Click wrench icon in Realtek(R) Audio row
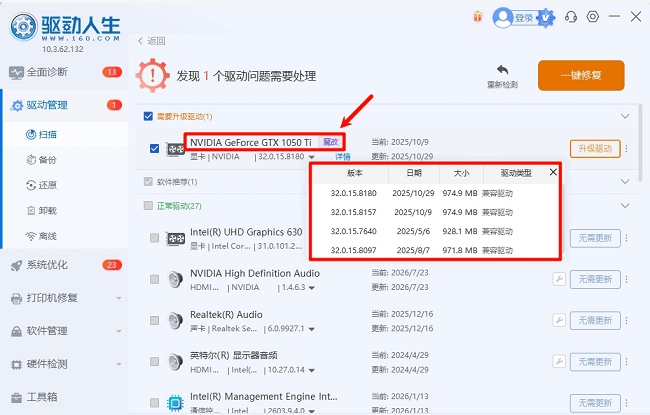The height and width of the screenshot is (415, 650). tap(559, 320)
